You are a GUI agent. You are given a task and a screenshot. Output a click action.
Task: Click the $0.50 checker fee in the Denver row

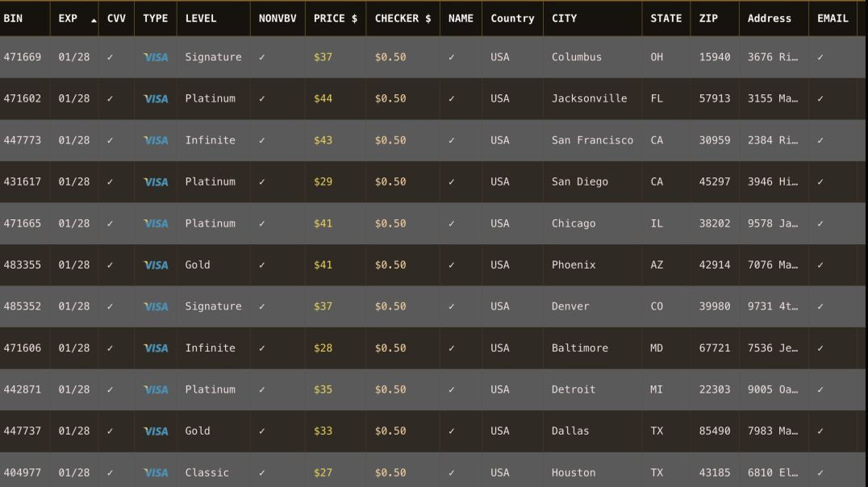(390, 306)
